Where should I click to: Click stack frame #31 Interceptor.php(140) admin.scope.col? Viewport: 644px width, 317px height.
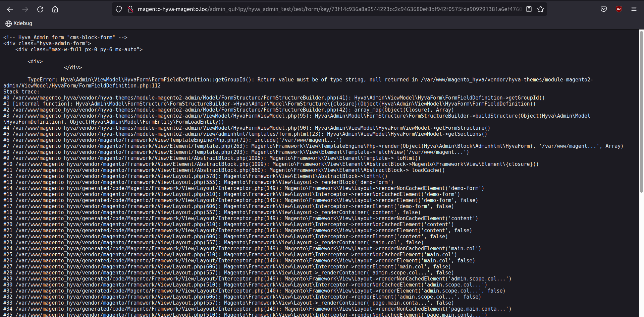click(254, 291)
